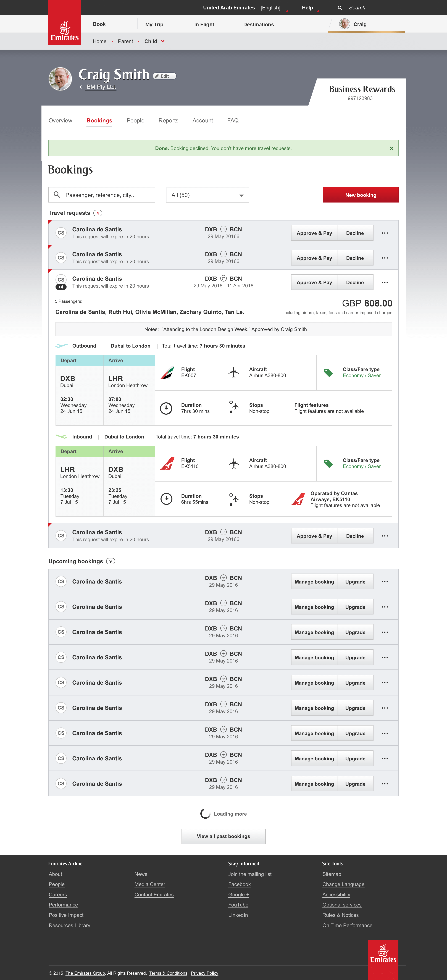The width and height of the screenshot is (447, 980).
Task: Expand the Child breadcrumb dropdown arrow
Action: [162, 41]
